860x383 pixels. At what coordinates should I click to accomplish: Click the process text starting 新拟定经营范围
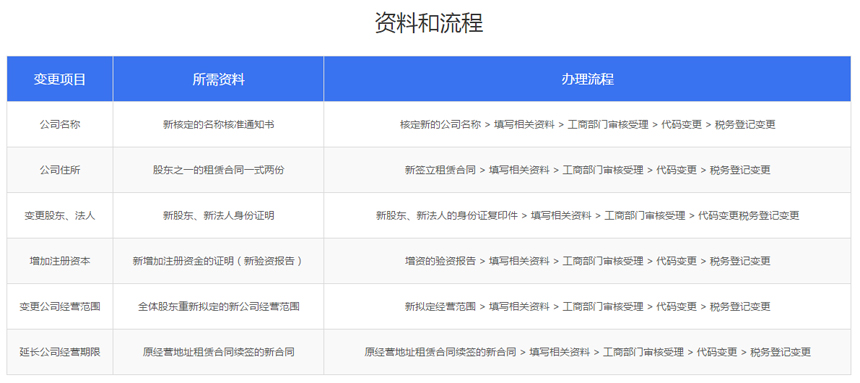[587, 306]
